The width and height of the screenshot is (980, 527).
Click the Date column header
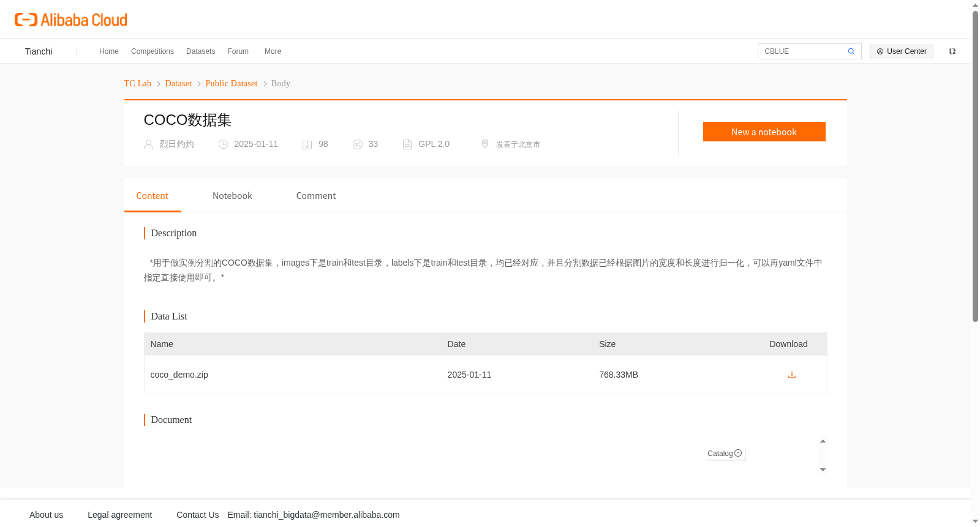pos(456,344)
